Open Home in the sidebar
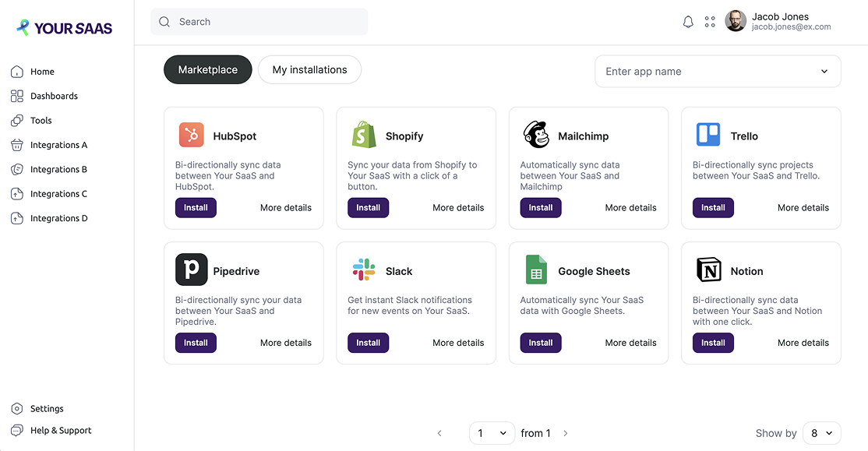The width and height of the screenshot is (868, 451). [42, 72]
